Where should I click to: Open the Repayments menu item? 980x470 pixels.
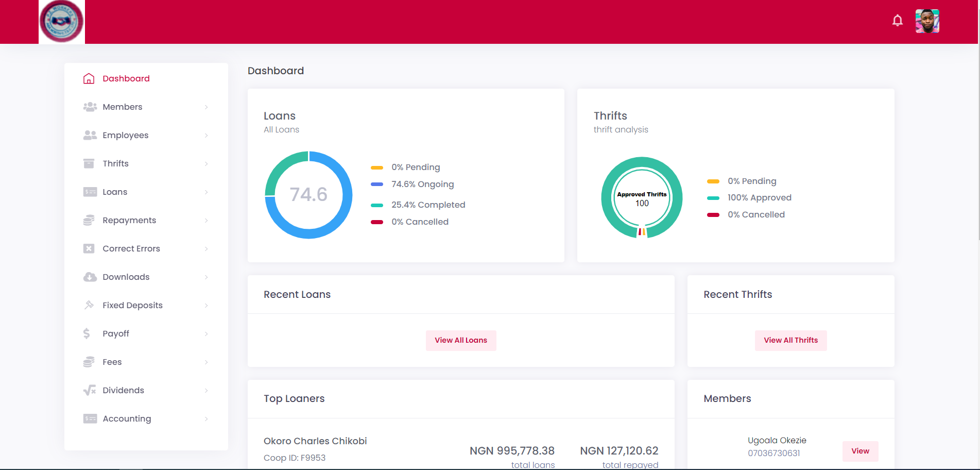[x=129, y=220]
